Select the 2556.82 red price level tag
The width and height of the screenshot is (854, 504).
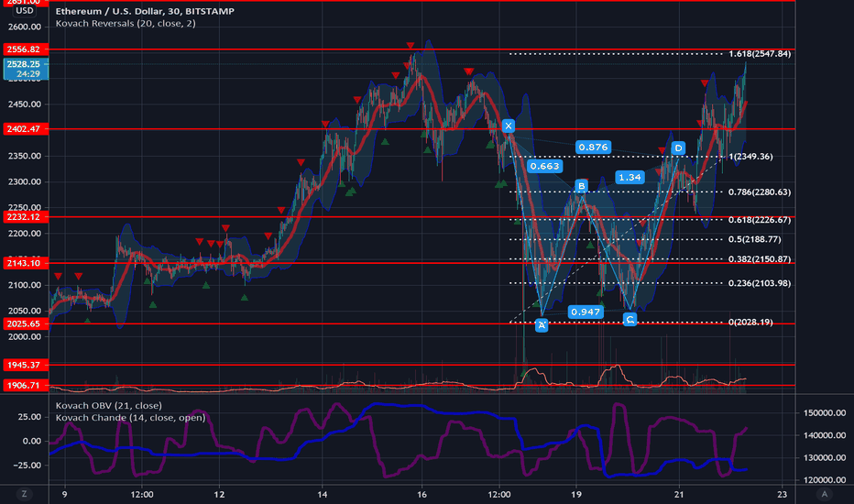(26, 49)
